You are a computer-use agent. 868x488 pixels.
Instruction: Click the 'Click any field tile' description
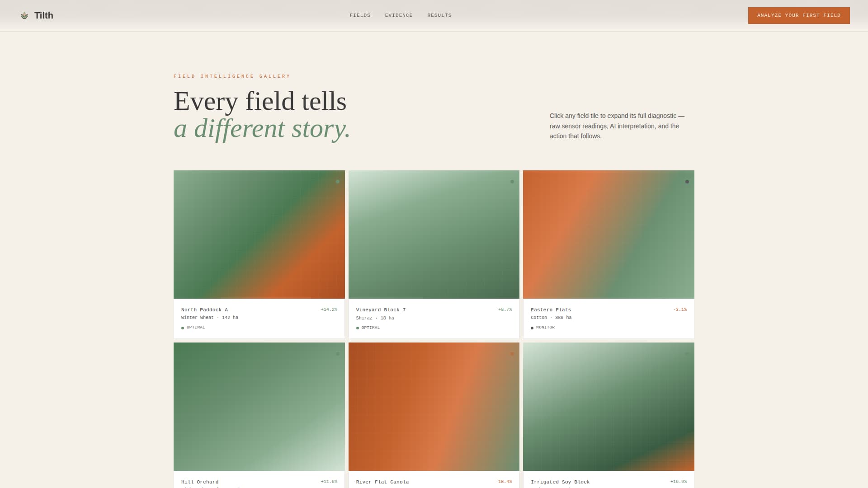617,126
